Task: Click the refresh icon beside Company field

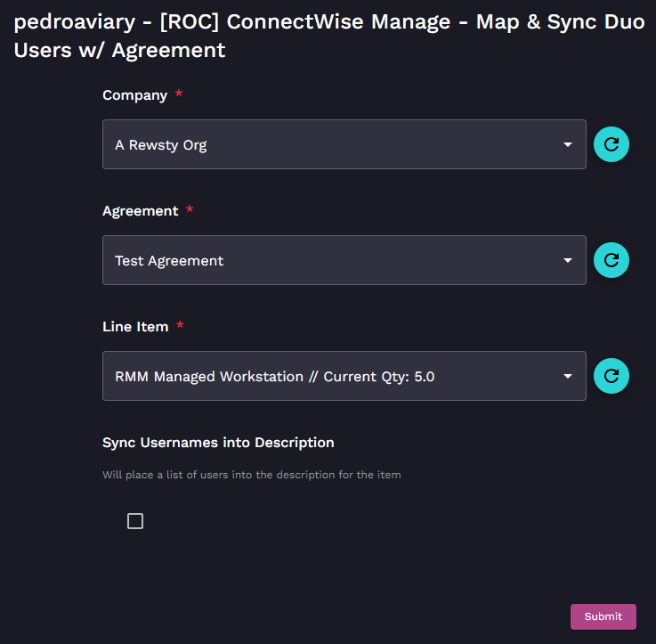Action: coord(611,144)
